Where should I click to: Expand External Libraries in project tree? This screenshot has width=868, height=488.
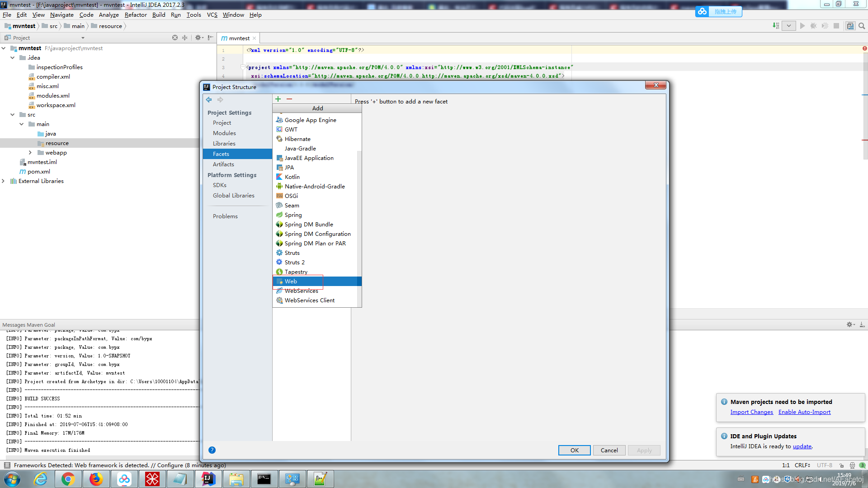(4, 181)
